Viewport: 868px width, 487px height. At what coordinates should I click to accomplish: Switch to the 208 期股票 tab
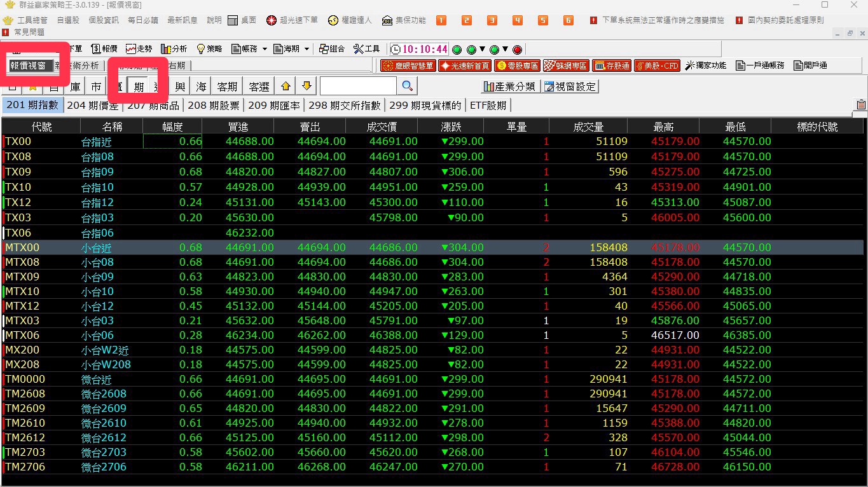[214, 106]
